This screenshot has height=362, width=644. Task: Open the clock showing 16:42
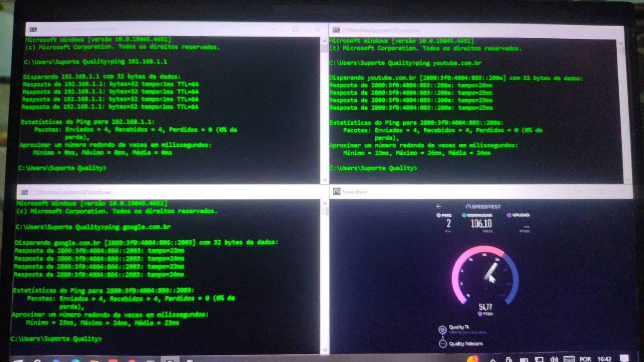tap(604, 359)
